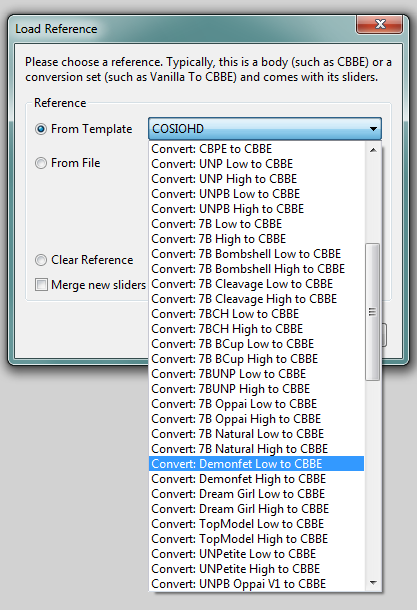The height and width of the screenshot is (610, 417).
Task: Choose Convert: 7B Oppai Low to CBBE
Action: [256, 404]
